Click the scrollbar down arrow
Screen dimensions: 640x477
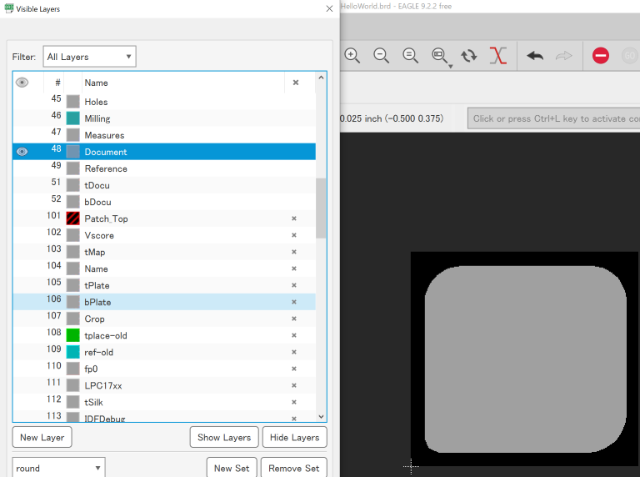[x=321, y=417]
